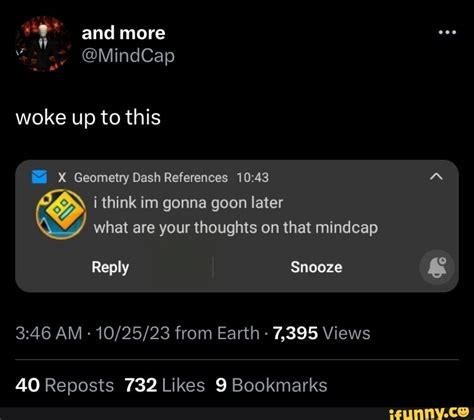This screenshot has height=420, width=474.
Task: Tap the X app label in notification
Action: (62, 178)
